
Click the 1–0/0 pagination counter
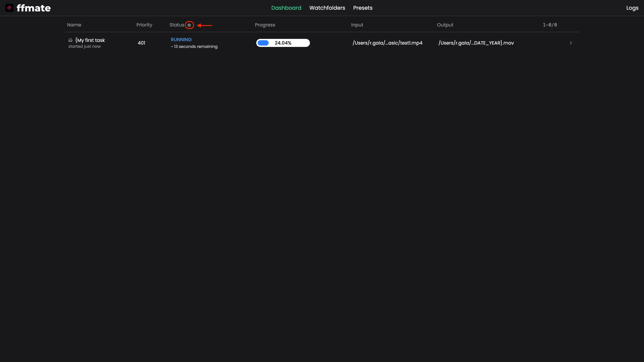click(x=550, y=25)
